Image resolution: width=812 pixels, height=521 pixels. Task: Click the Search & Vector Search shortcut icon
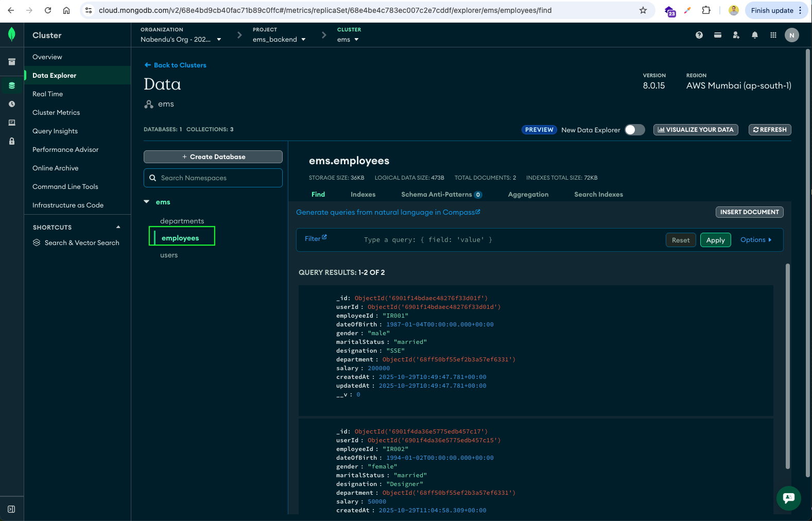click(37, 242)
